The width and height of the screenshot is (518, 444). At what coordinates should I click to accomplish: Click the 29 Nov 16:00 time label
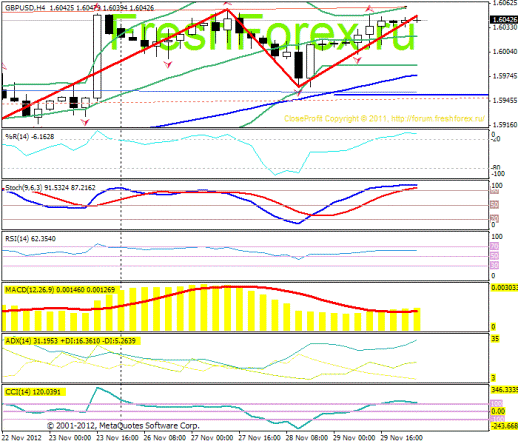401,438
